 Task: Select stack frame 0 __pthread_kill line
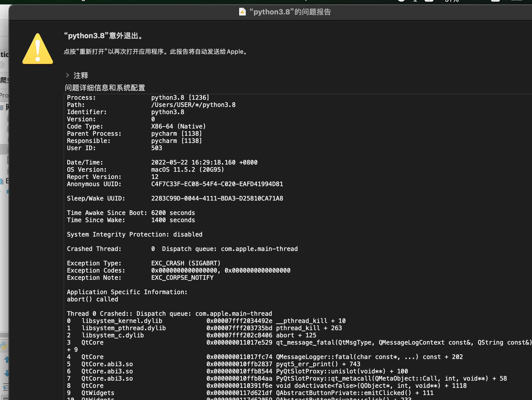pyautogui.click(x=206, y=321)
